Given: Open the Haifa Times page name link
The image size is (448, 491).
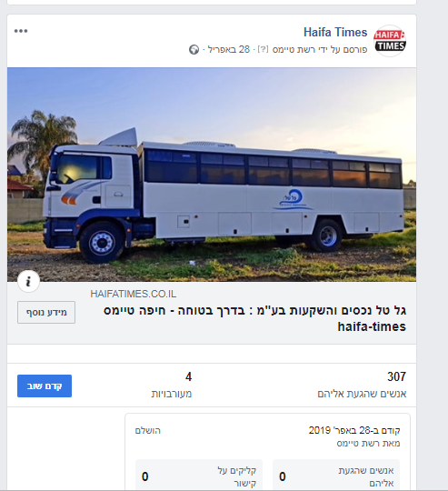Looking at the screenshot, I should pyautogui.click(x=335, y=32).
